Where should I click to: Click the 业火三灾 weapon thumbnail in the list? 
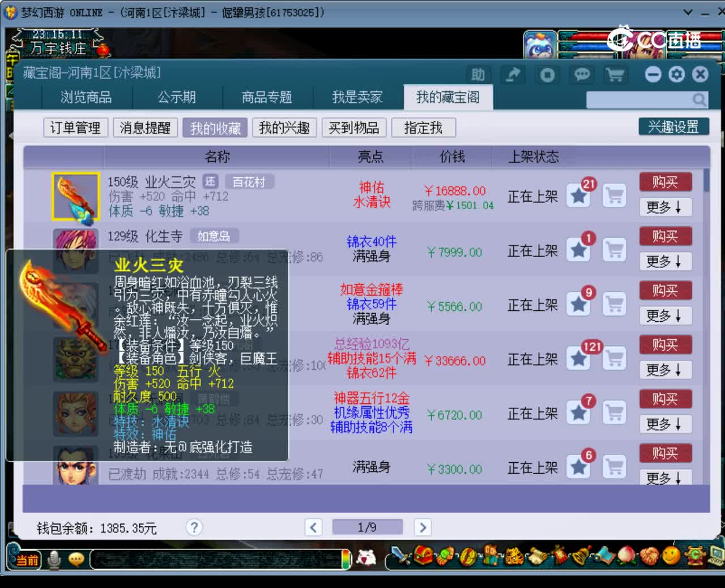[x=76, y=197]
